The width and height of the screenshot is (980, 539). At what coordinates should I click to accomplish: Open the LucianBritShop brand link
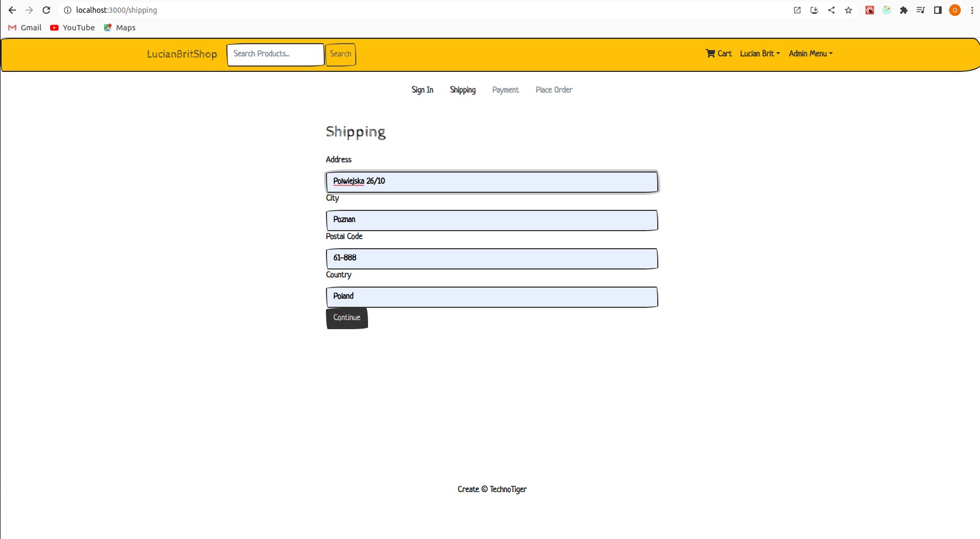point(182,54)
